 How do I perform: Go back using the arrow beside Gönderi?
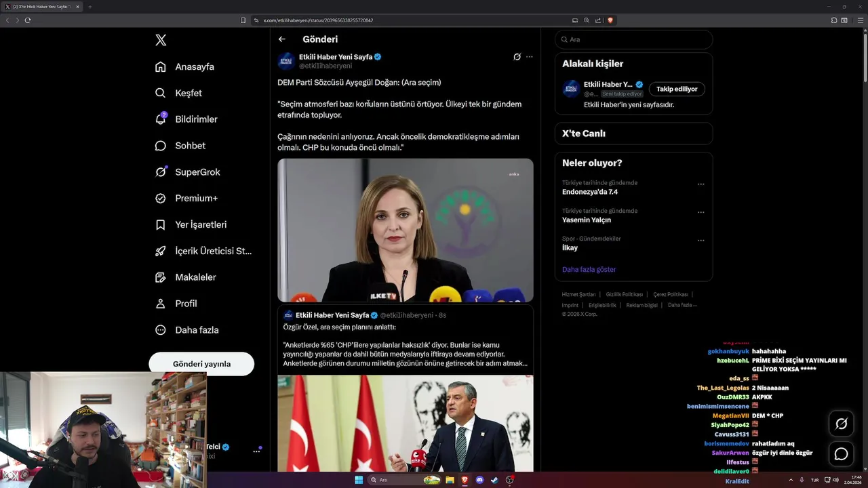tap(282, 39)
